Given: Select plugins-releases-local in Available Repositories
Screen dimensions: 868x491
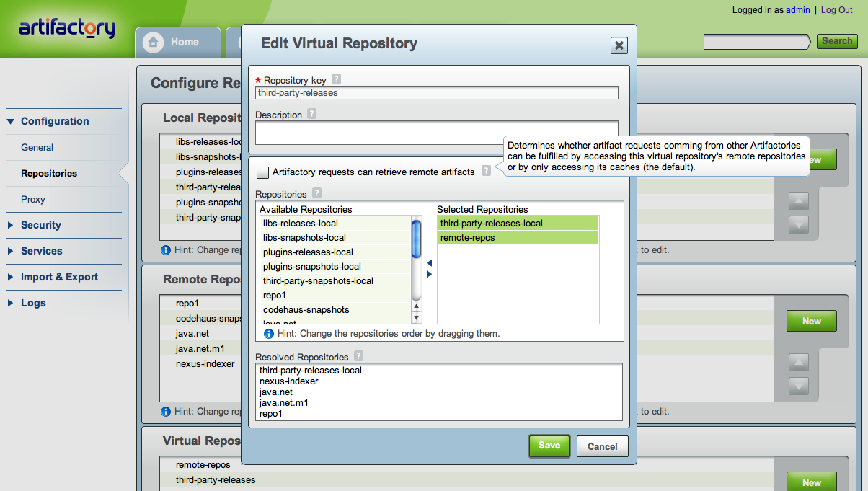Looking at the screenshot, I should [x=309, y=252].
